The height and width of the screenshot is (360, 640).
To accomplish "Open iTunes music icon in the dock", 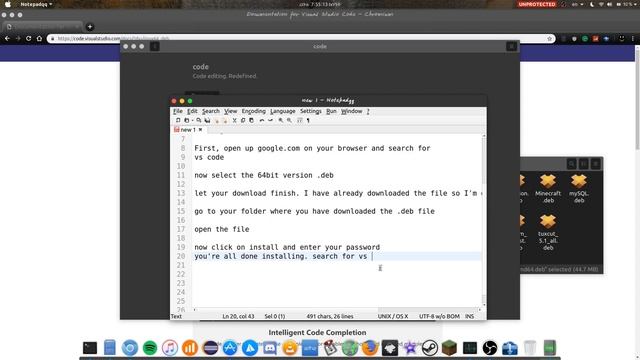I will 170,348.
